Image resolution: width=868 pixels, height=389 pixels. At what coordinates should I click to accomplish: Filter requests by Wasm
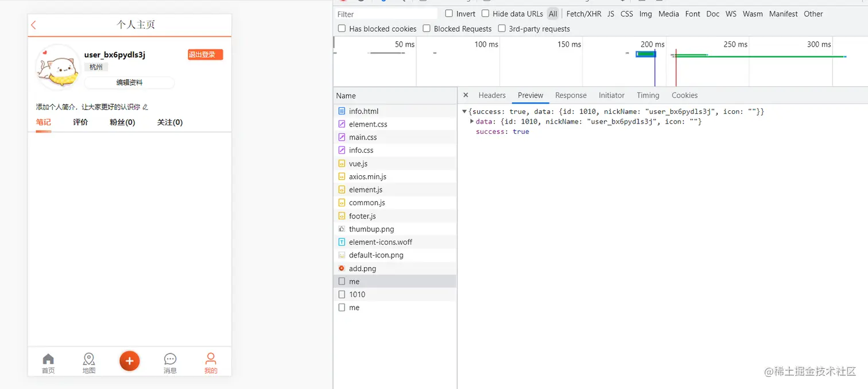pos(753,14)
